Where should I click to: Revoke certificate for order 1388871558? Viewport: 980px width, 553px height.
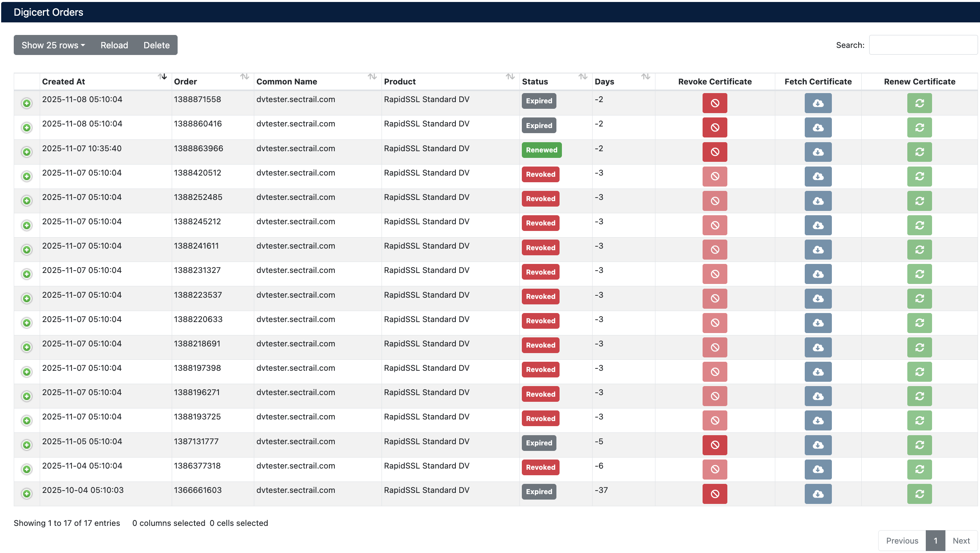click(714, 103)
